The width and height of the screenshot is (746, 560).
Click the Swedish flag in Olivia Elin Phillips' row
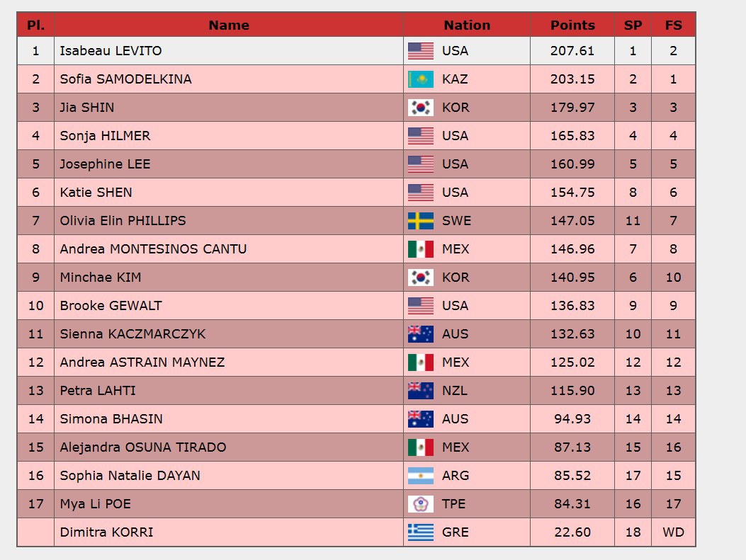coord(420,221)
